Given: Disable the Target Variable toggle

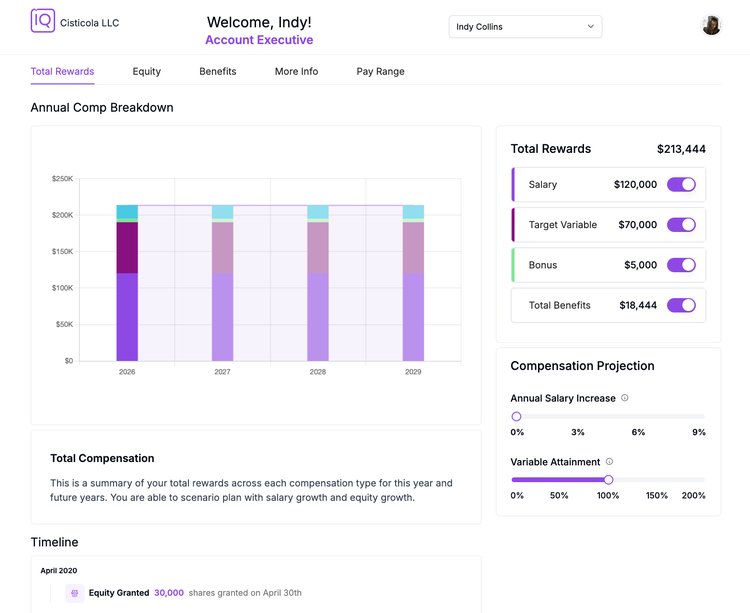Looking at the screenshot, I should (x=681, y=225).
